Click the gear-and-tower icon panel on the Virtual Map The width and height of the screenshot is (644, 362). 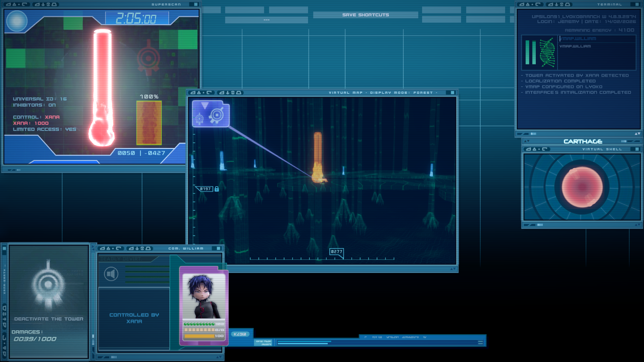coord(210,113)
